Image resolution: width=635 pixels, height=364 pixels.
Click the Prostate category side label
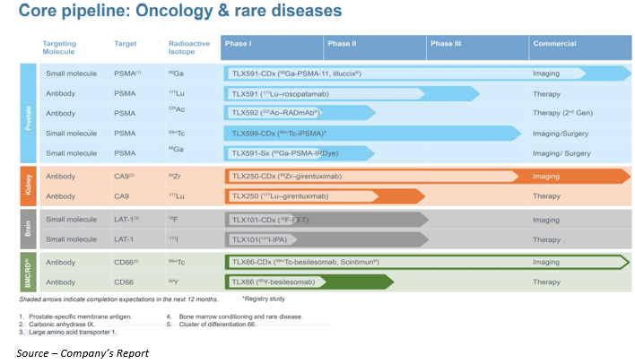click(x=28, y=114)
